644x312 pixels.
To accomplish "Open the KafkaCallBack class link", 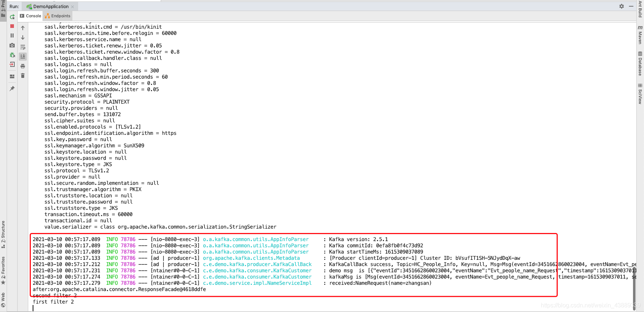I will click(257, 264).
